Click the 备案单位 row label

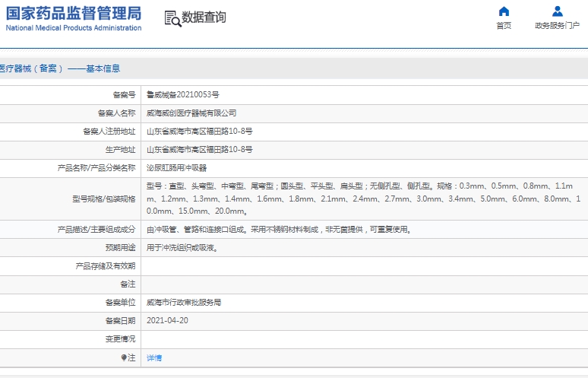tap(120, 303)
